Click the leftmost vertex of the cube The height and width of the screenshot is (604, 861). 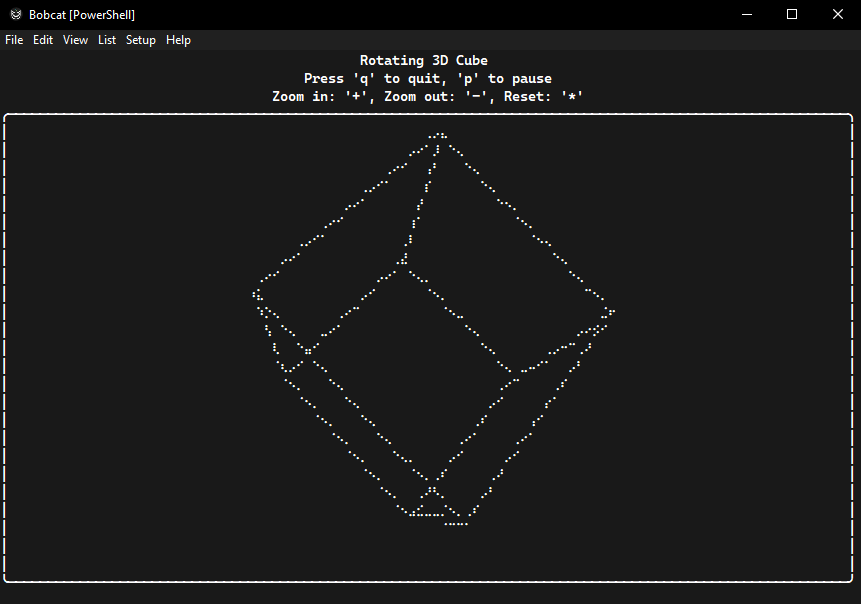pyautogui.click(x=256, y=294)
